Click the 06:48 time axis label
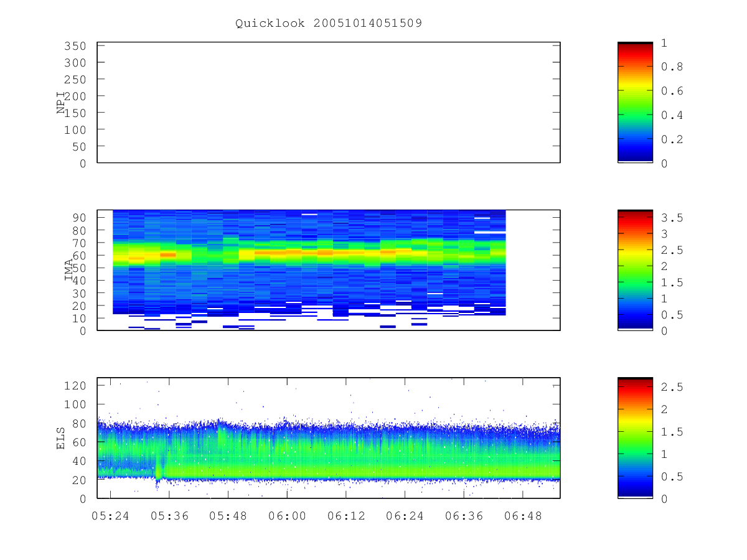The image size is (747, 560). pyautogui.click(x=523, y=516)
